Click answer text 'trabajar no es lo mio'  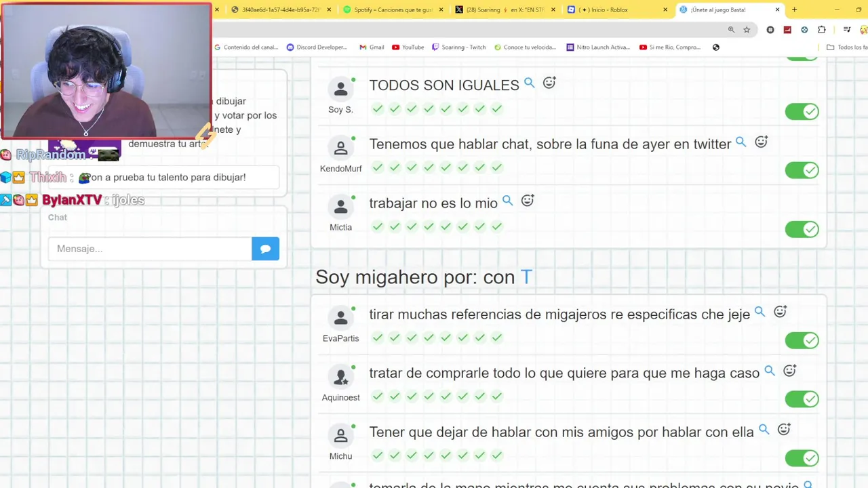pos(433,203)
